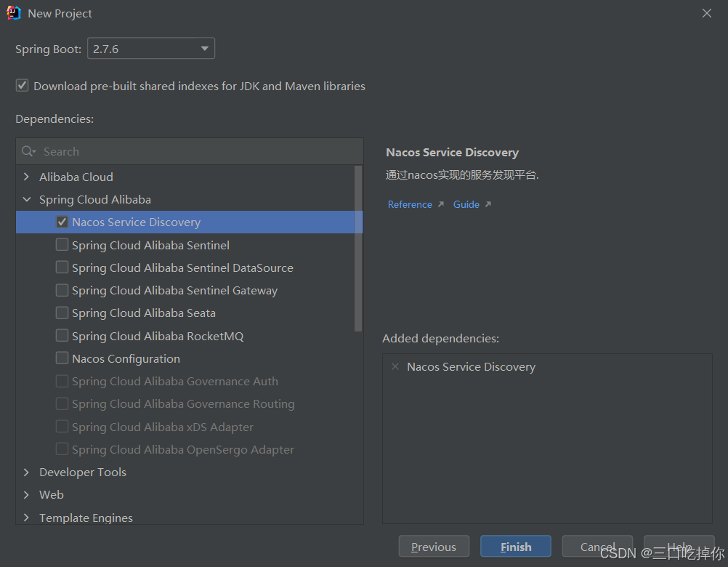
Task: Click the Developer Tools tree label
Action: click(83, 472)
